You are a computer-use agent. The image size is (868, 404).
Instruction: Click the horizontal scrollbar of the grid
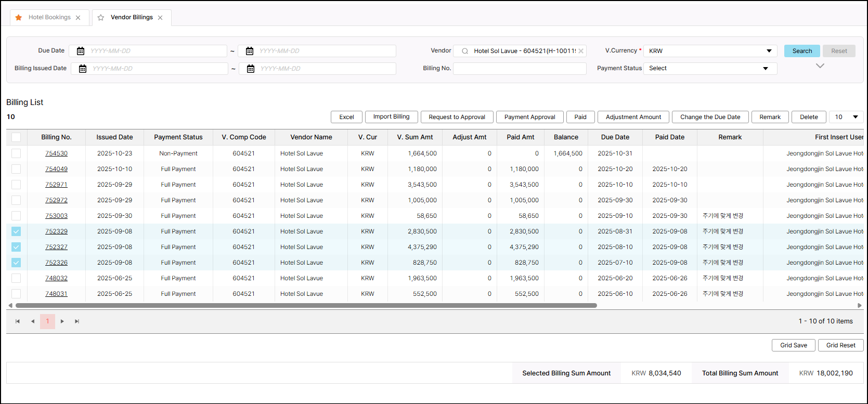coord(306,306)
